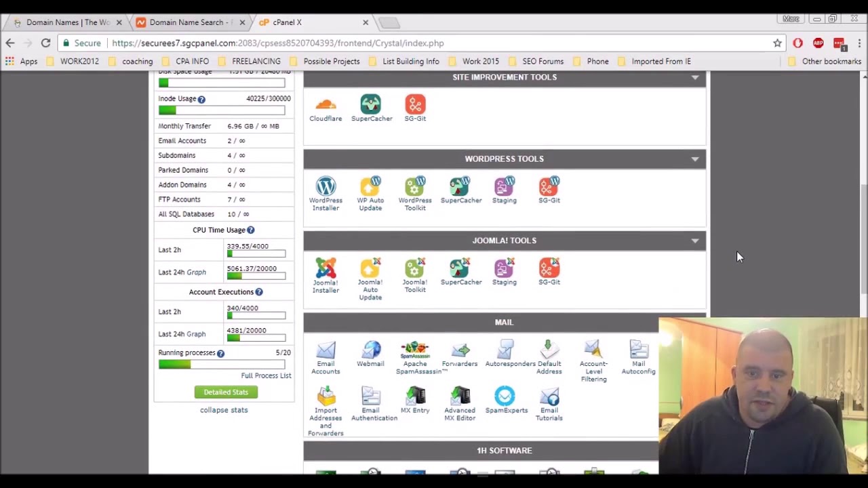Open SuperCacher under Site Improvement Tools
Image resolution: width=868 pixels, height=488 pixels.
[371, 109]
